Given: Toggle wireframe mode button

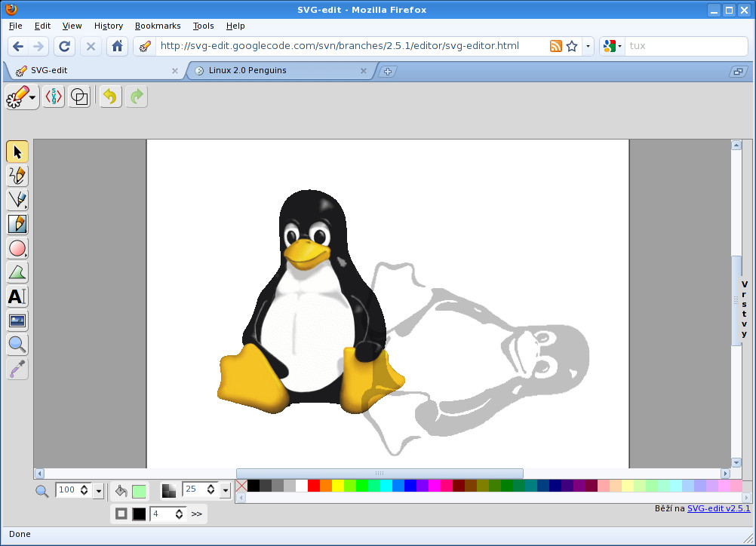Looking at the screenshot, I should 79,97.
